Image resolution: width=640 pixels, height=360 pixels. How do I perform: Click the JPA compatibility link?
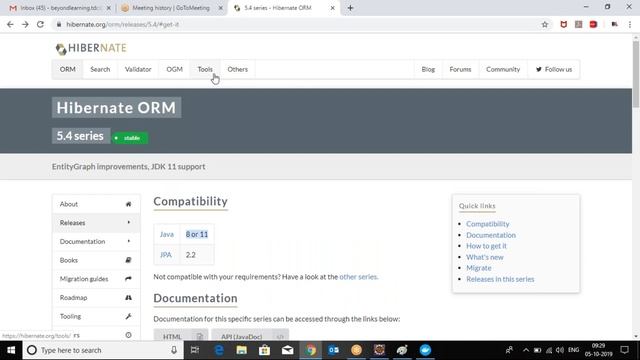pyautogui.click(x=166, y=255)
